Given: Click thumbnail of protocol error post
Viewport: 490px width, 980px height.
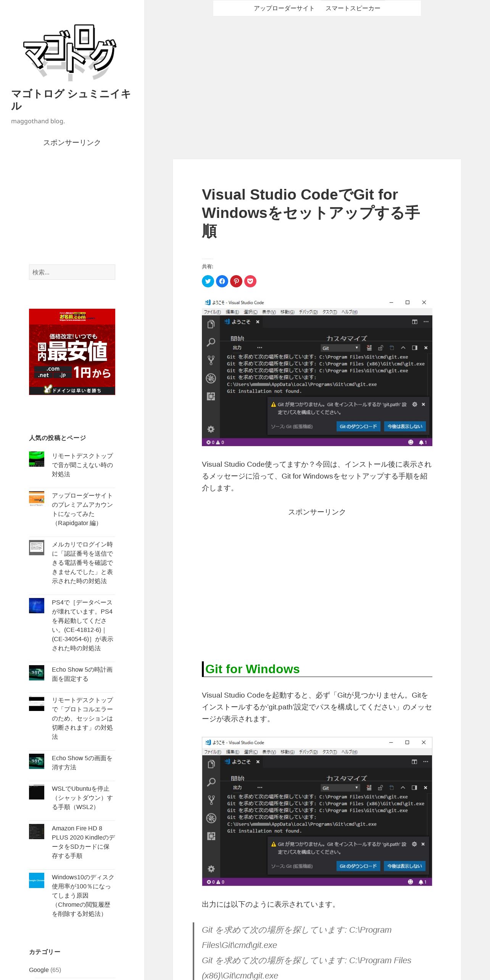Looking at the screenshot, I should tap(37, 703).
